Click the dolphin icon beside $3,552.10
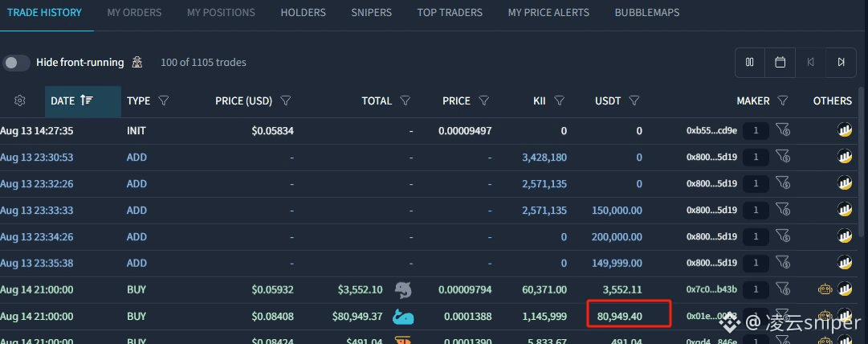 (x=404, y=289)
